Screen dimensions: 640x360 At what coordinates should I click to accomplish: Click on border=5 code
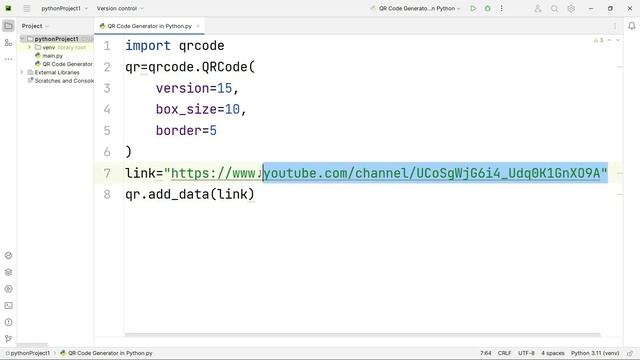click(186, 131)
